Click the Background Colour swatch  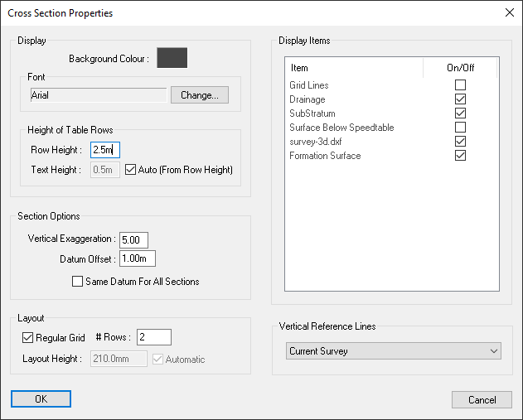[x=172, y=58]
